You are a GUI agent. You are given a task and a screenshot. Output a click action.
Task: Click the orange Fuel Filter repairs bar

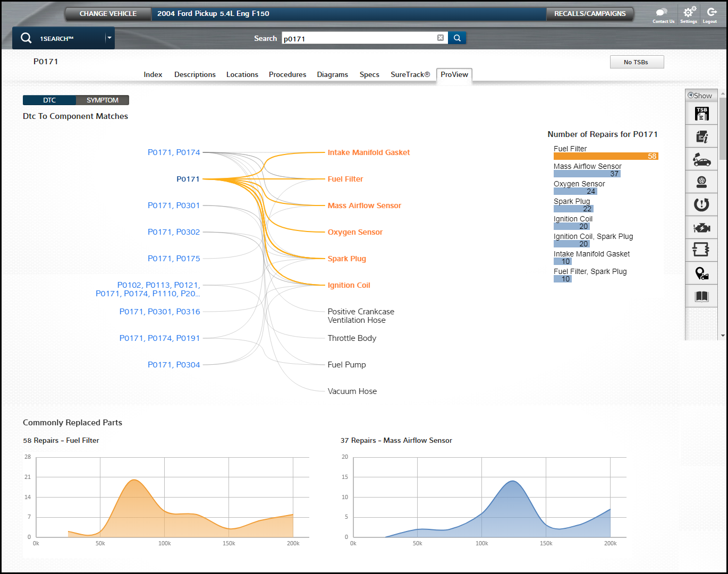pos(605,156)
